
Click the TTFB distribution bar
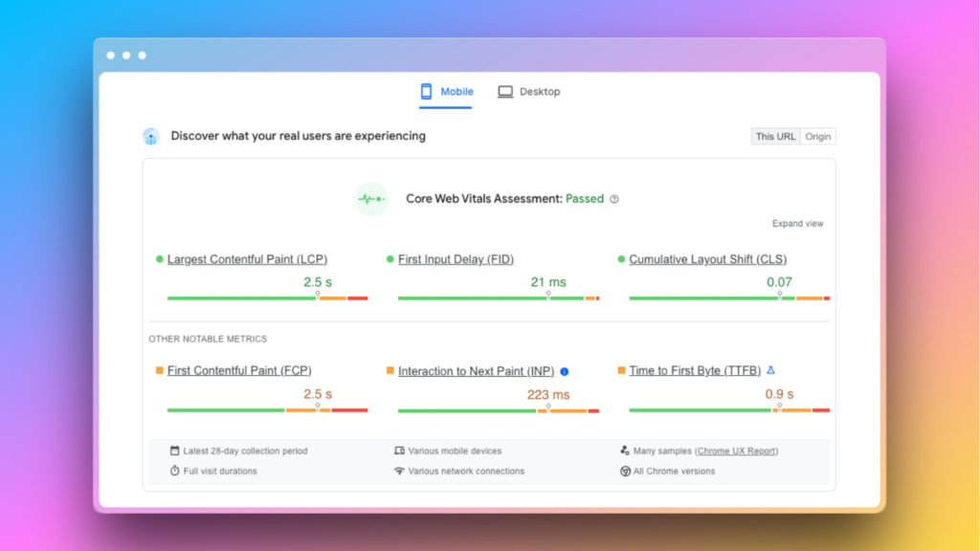(x=729, y=410)
